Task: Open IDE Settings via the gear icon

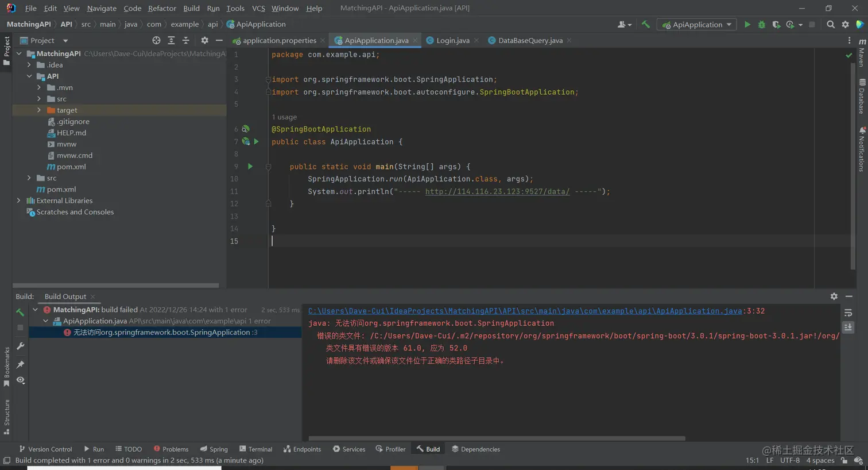Action: tap(844, 24)
